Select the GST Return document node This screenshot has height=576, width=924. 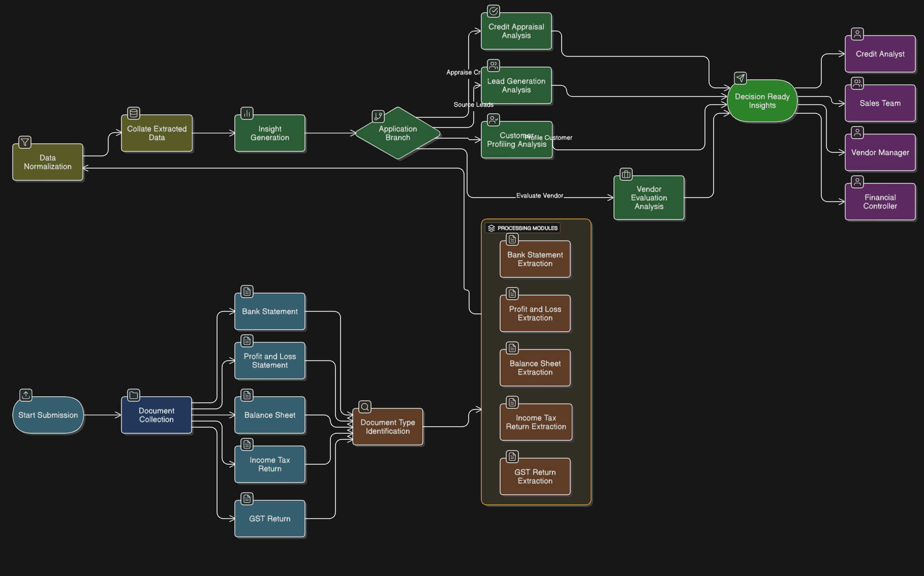(270, 519)
